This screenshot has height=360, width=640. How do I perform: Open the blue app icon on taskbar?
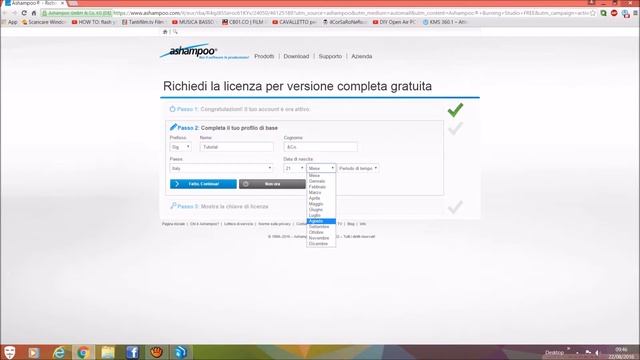[x=181, y=352]
